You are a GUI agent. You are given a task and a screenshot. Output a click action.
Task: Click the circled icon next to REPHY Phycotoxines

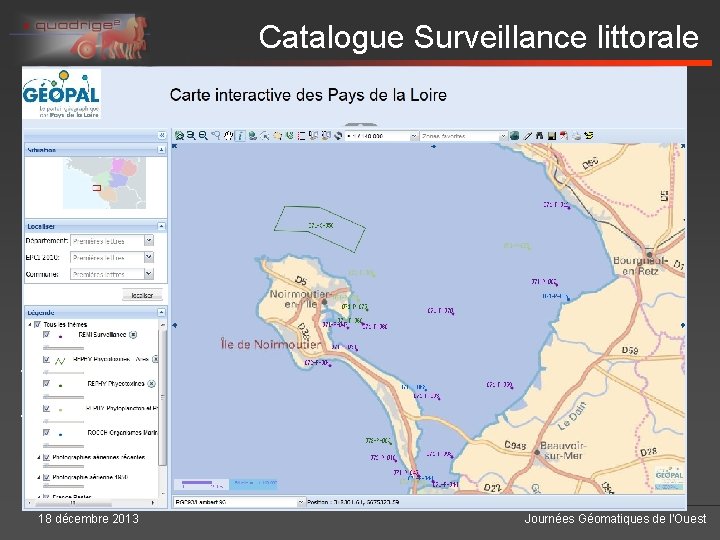point(151,383)
